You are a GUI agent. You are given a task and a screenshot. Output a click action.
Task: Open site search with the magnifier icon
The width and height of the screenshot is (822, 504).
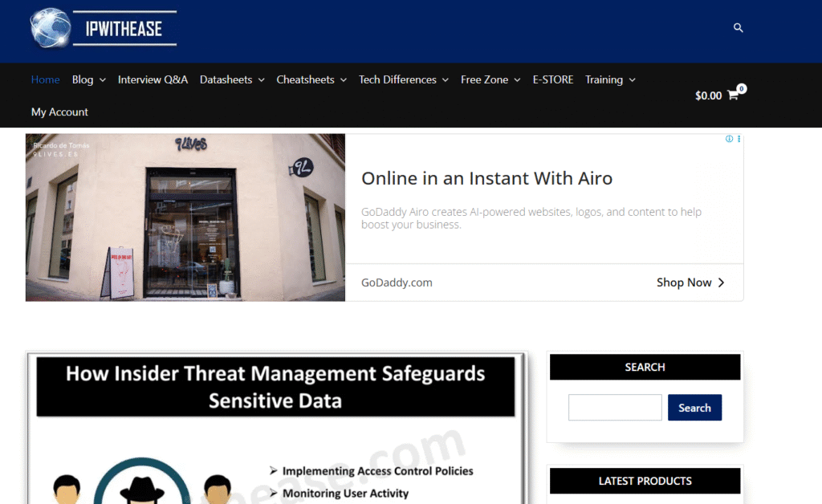click(x=738, y=27)
